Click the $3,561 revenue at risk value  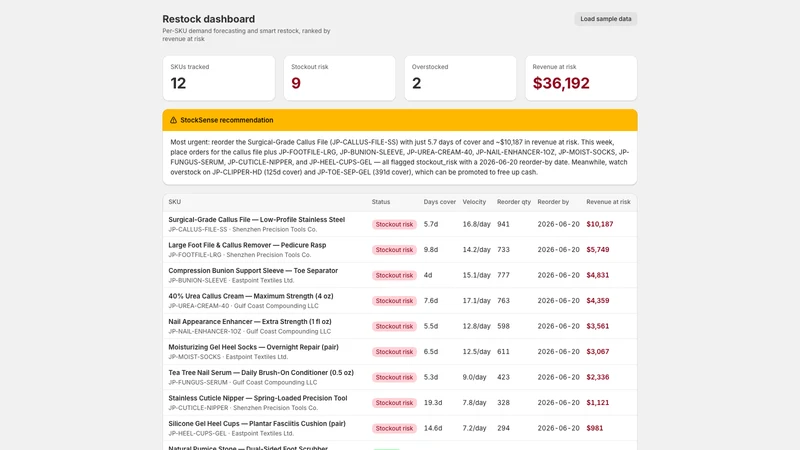pyautogui.click(x=597, y=326)
